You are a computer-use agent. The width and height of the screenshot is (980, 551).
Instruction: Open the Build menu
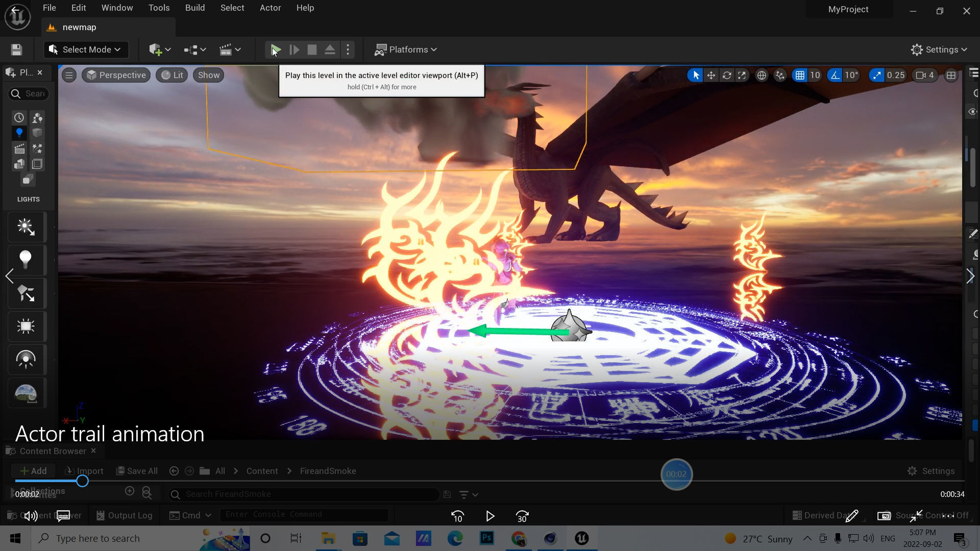(x=195, y=8)
